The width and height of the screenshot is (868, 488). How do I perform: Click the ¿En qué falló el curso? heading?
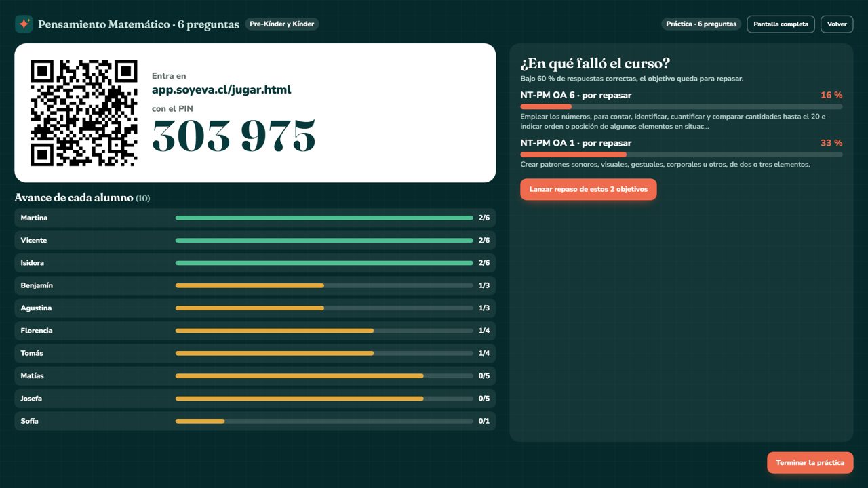point(595,64)
